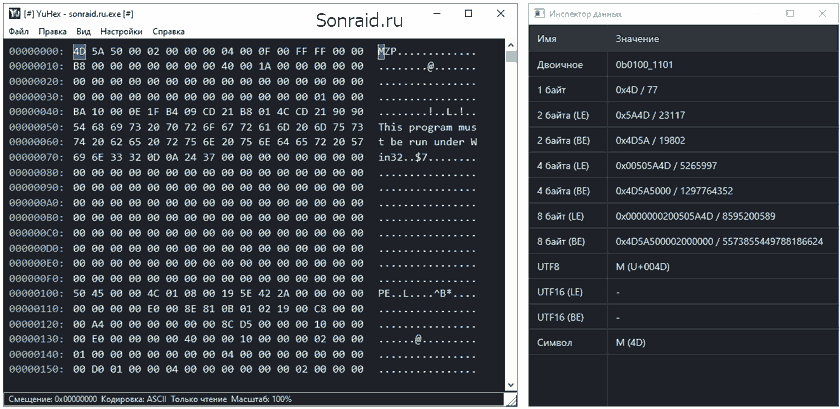840x409 pixels.
Task: Click status bar 'Масштаб: 100%'
Action: (x=262, y=399)
